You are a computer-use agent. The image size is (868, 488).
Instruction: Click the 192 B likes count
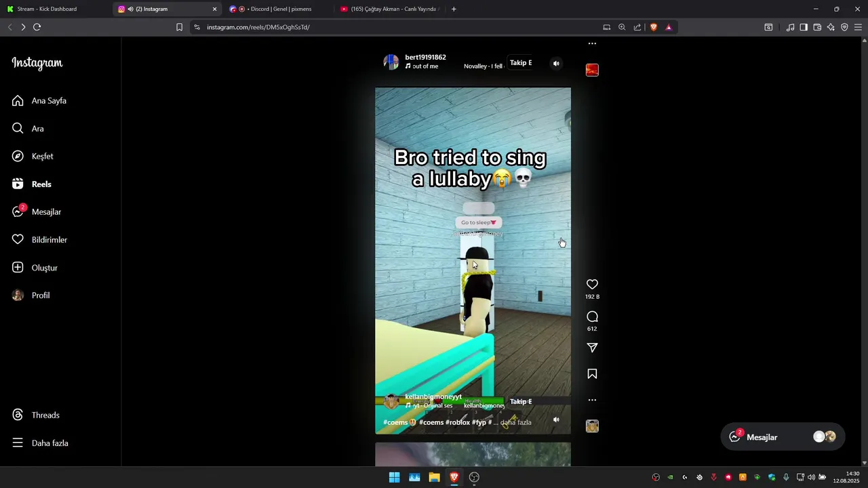coord(592,297)
